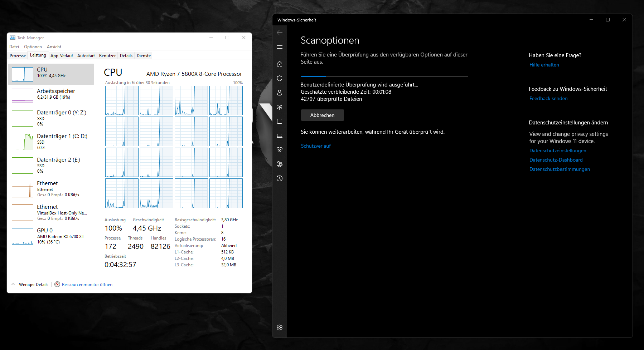
Task: Open the Datei menu
Action: tap(14, 47)
